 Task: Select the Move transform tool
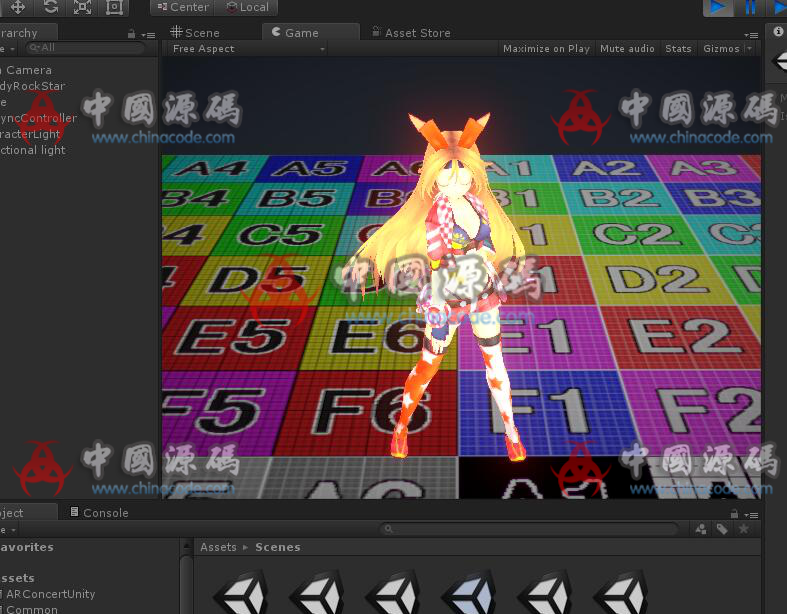(18, 7)
